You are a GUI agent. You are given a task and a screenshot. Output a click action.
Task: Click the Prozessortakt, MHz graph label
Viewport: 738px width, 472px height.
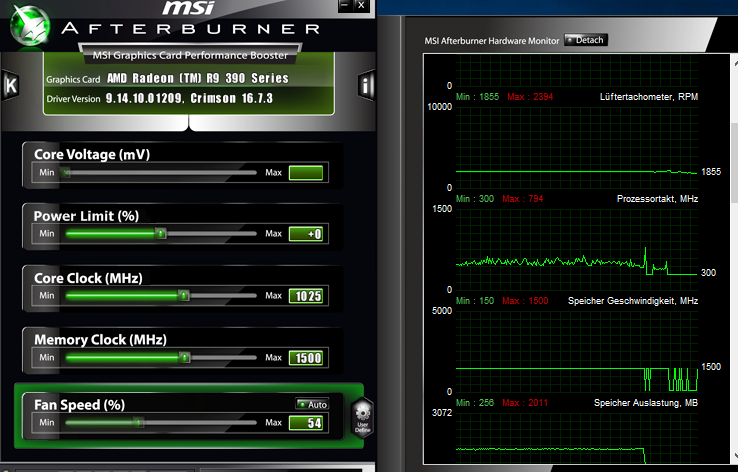point(657,199)
